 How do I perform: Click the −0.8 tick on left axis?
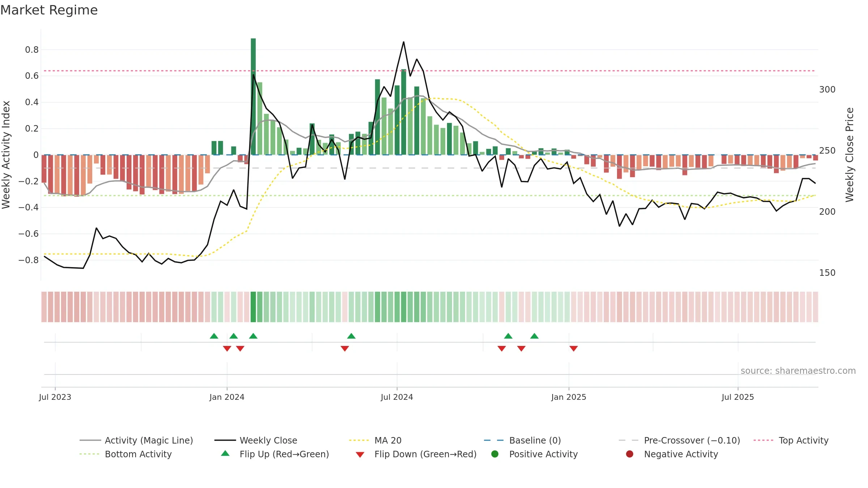point(29,260)
